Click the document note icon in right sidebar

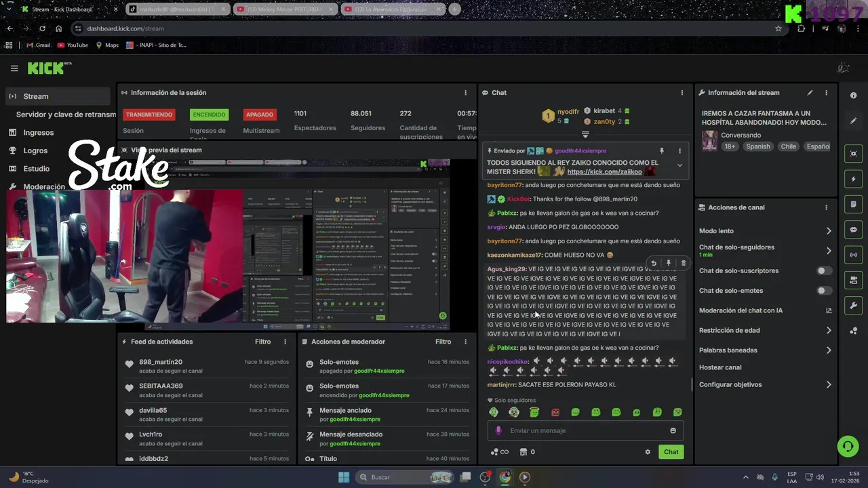[853, 205]
